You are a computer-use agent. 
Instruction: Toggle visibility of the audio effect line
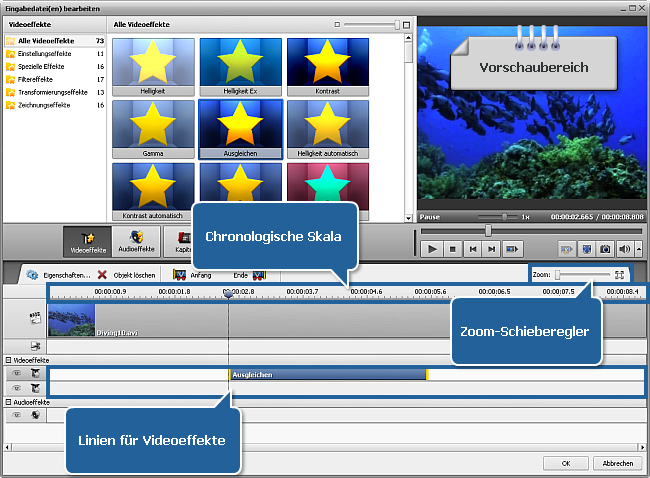[x=17, y=415]
